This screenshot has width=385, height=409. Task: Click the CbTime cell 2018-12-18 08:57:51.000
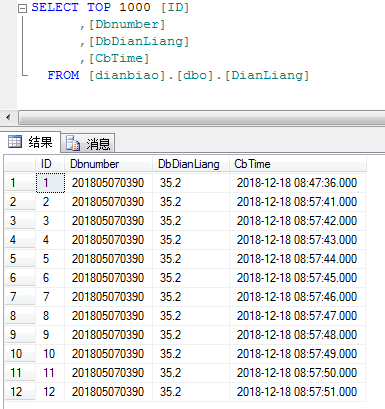pyautogui.click(x=298, y=392)
